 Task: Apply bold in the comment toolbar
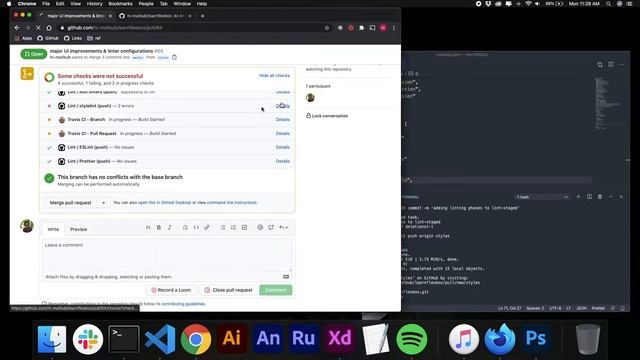(x=159, y=227)
